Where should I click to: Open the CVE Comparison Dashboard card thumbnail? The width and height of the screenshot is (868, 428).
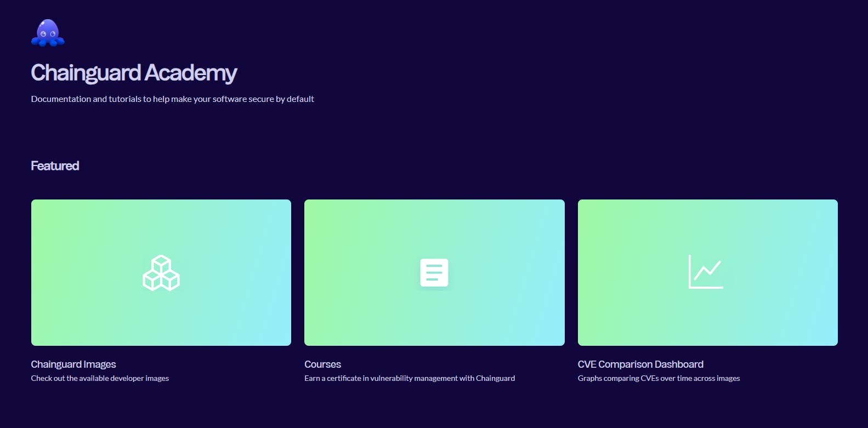[x=708, y=272]
